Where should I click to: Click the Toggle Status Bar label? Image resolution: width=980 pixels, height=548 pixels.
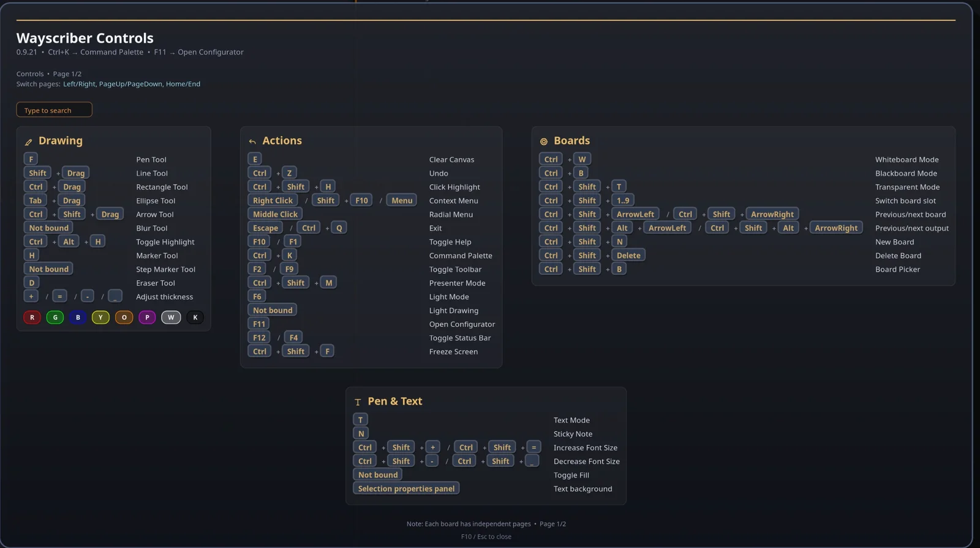click(x=460, y=338)
